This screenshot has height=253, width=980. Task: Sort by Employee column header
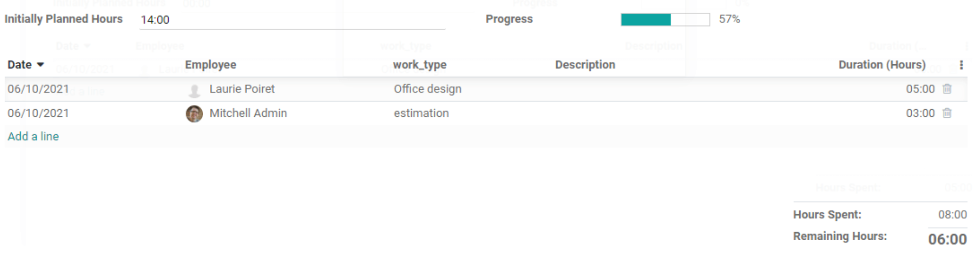tap(210, 65)
